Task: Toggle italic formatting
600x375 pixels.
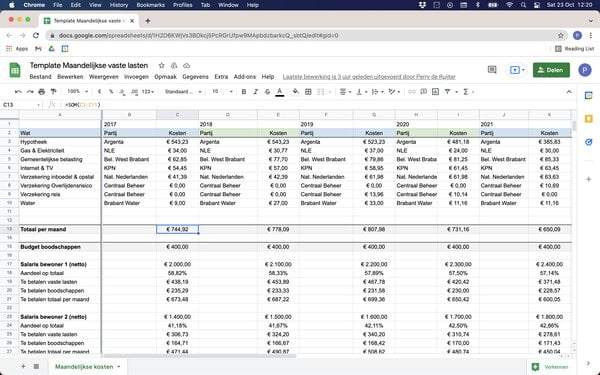Action: click(x=256, y=92)
